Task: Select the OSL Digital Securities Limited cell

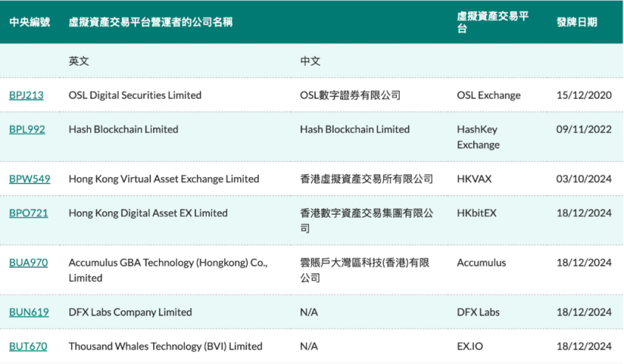Action: pos(135,95)
